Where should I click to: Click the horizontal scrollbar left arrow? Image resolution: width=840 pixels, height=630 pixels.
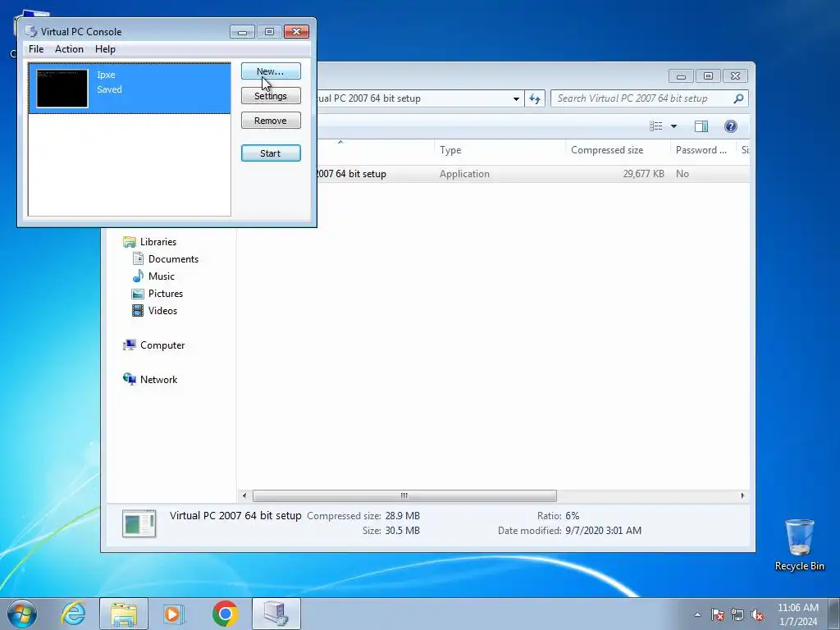[x=244, y=495]
